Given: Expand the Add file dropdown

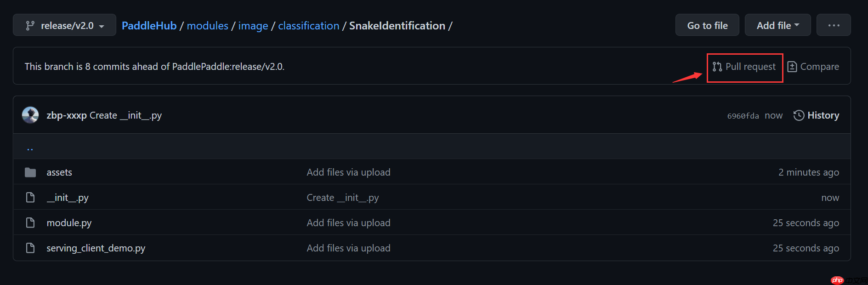Looking at the screenshot, I should (777, 25).
